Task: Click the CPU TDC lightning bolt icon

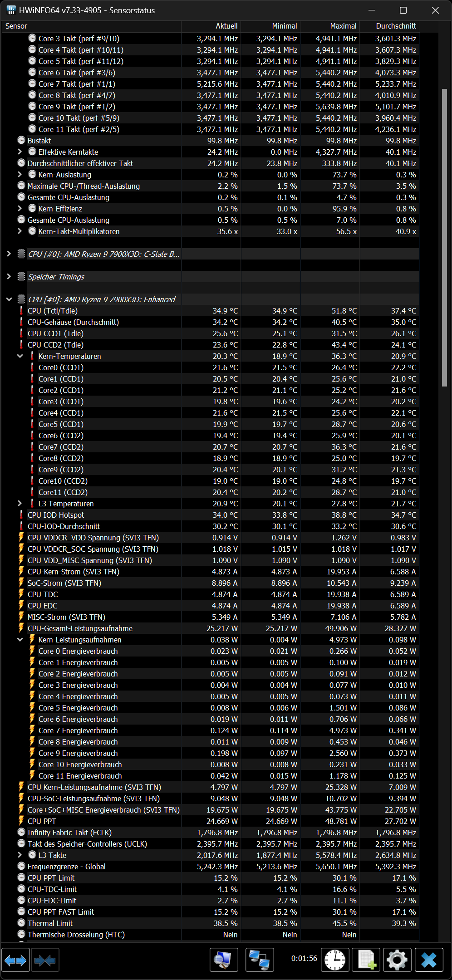Action: coord(21,594)
